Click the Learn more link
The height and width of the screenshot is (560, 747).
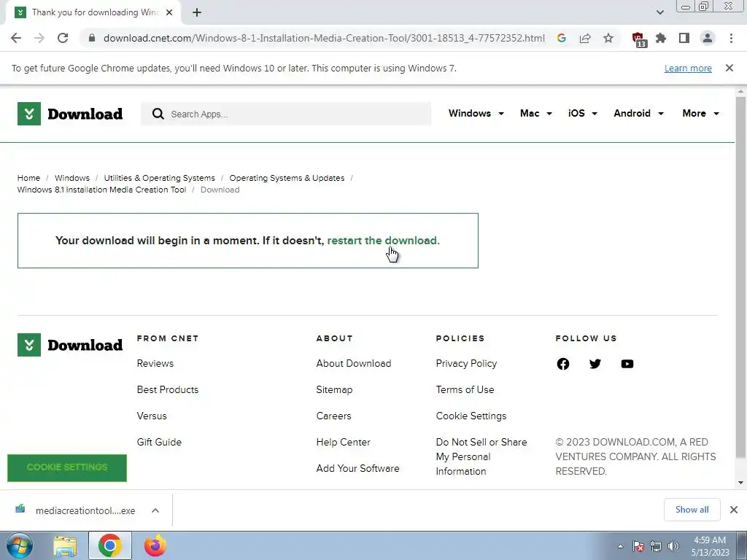coord(688,68)
